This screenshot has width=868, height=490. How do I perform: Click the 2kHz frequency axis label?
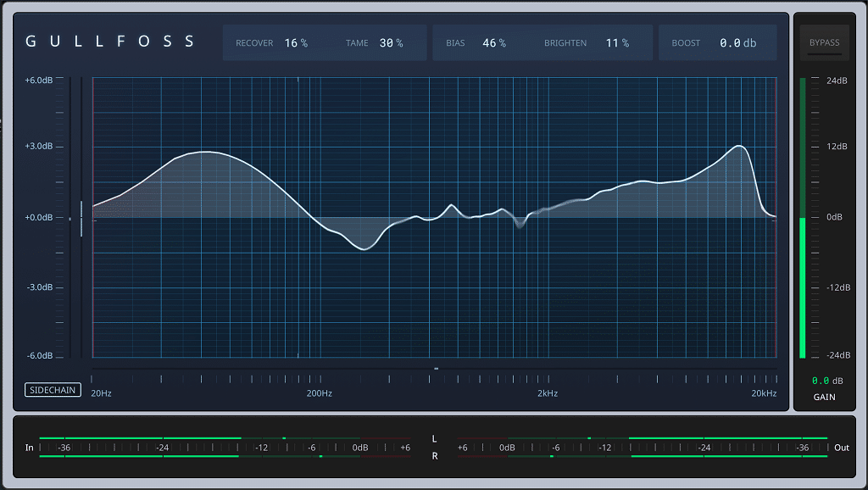tap(548, 393)
